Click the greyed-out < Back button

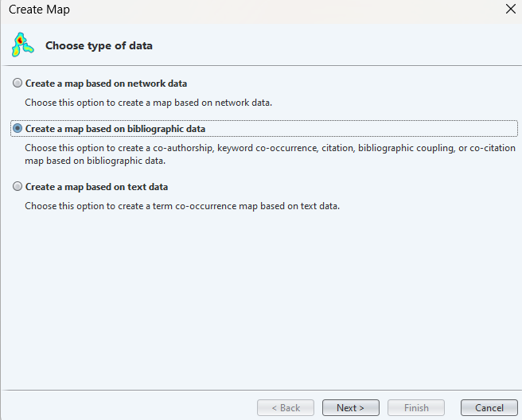(x=286, y=408)
